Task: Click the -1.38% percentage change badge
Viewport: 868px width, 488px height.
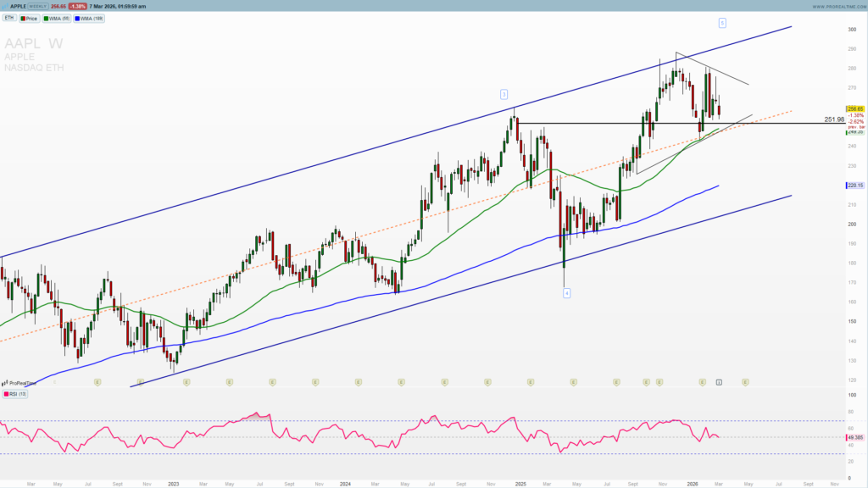Action: [76, 4]
